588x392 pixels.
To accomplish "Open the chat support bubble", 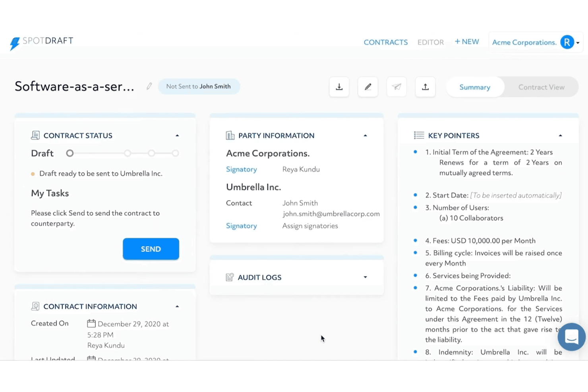I will 571,337.
